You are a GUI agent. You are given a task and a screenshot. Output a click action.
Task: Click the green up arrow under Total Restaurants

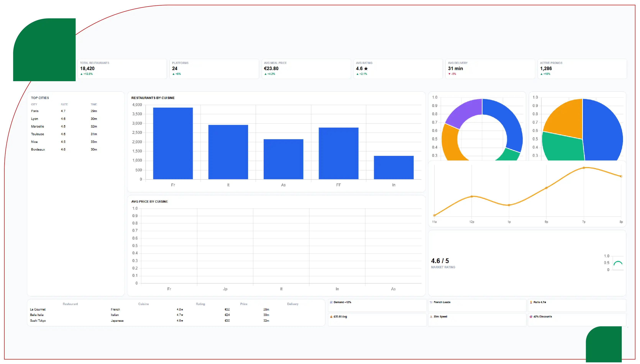point(81,74)
